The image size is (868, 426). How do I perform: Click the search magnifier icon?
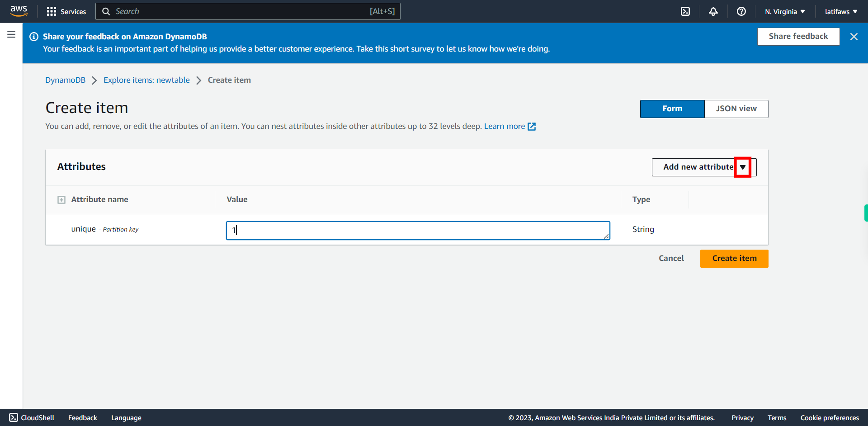pyautogui.click(x=106, y=11)
